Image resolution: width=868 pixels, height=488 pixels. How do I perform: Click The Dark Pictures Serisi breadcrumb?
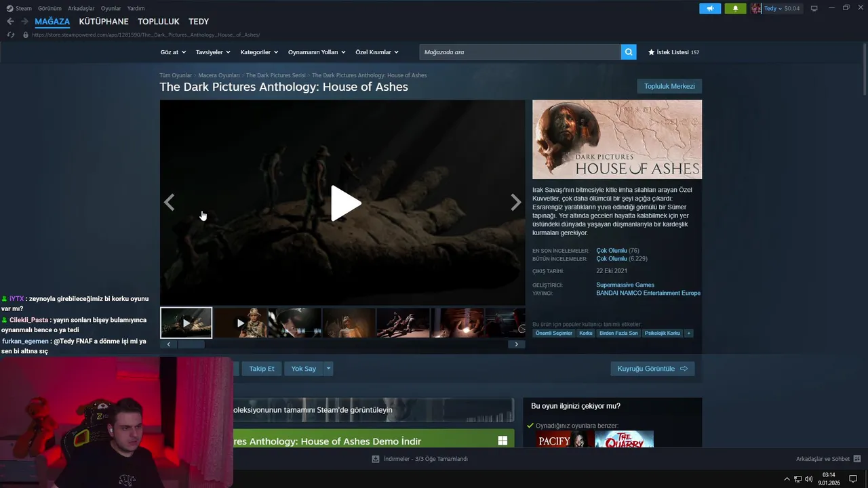coord(276,75)
